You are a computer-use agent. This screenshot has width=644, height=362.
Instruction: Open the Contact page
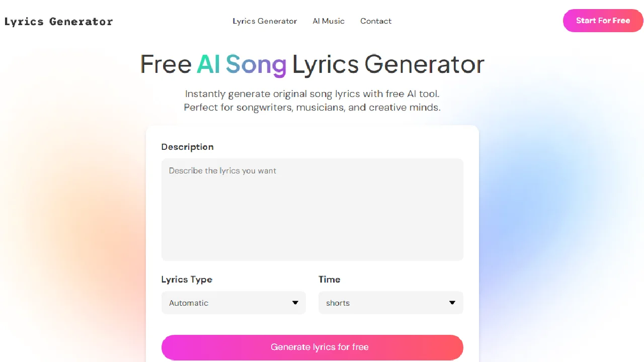pos(376,21)
